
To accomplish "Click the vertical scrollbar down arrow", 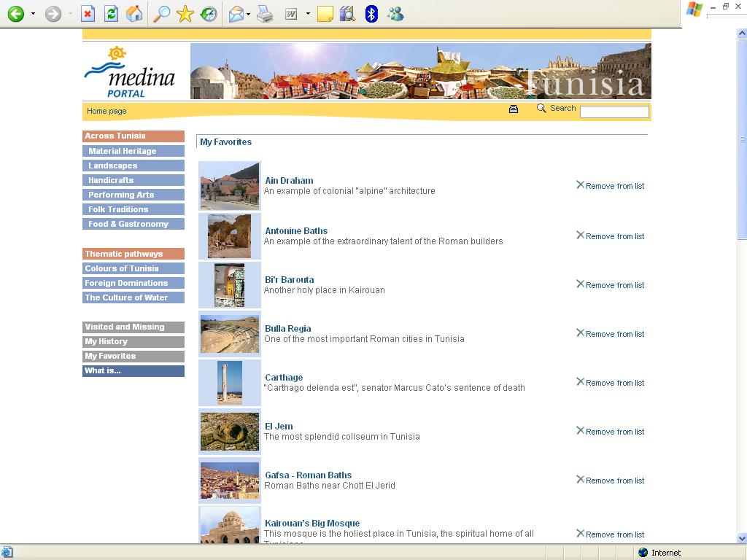I will [x=742, y=539].
